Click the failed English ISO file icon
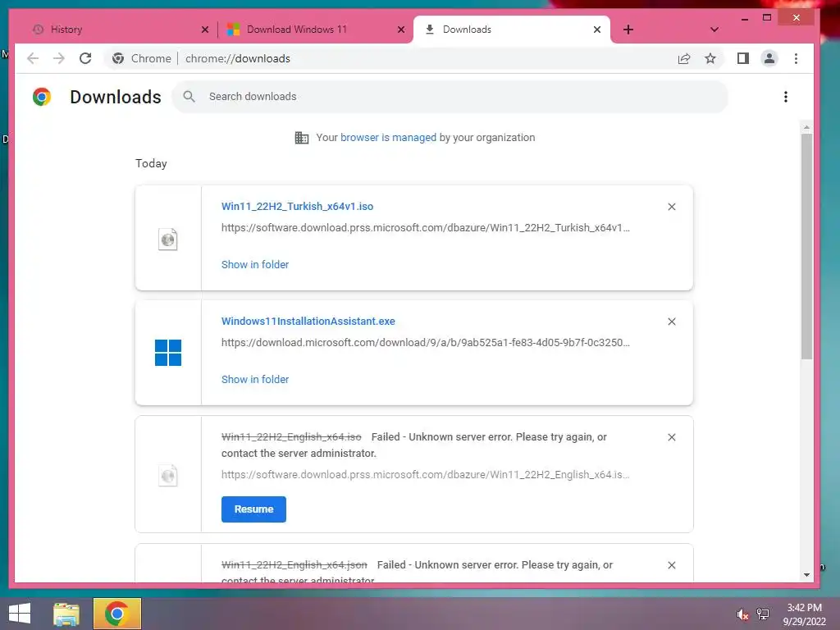840x630 pixels. (167, 475)
